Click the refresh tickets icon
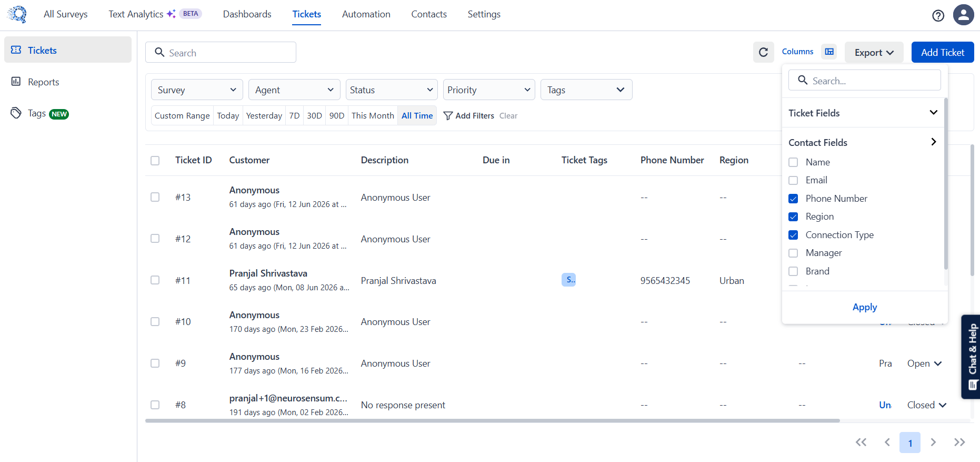This screenshot has width=980, height=462. [x=764, y=52]
